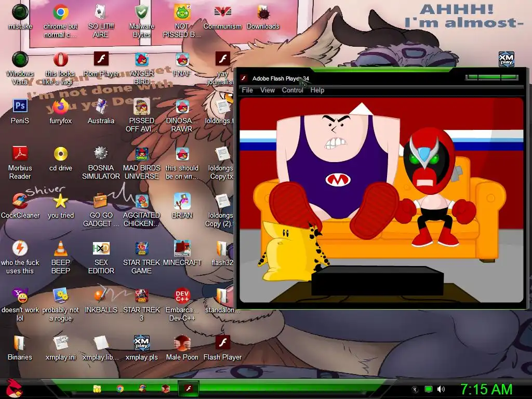Open the 'this should be on vin...' icon
Image resolution: width=532 pixels, height=399 pixels.
pyautogui.click(x=182, y=163)
